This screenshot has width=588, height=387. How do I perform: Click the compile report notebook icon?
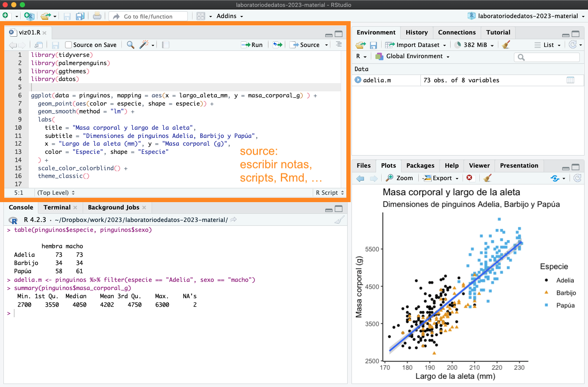[x=166, y=45]
